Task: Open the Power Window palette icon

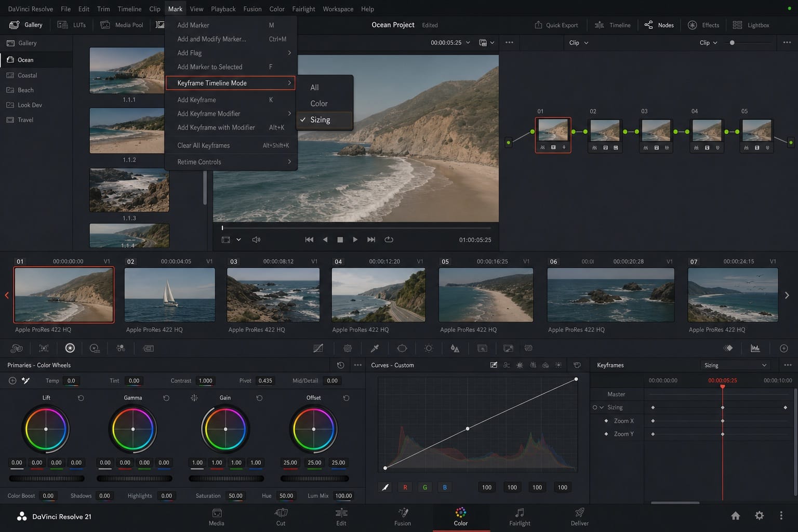Action: point(402,348)
